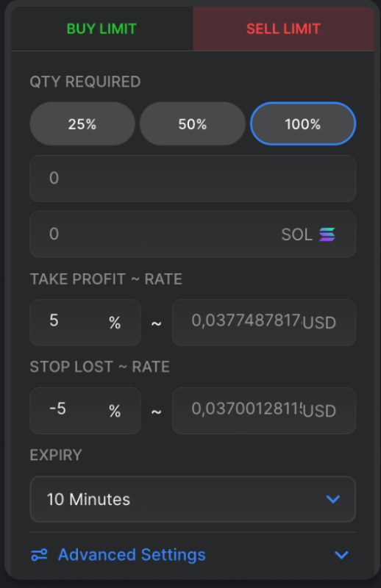Open the Advanced Settings link
The image size is (381, 588).
(x=132, y=555)
